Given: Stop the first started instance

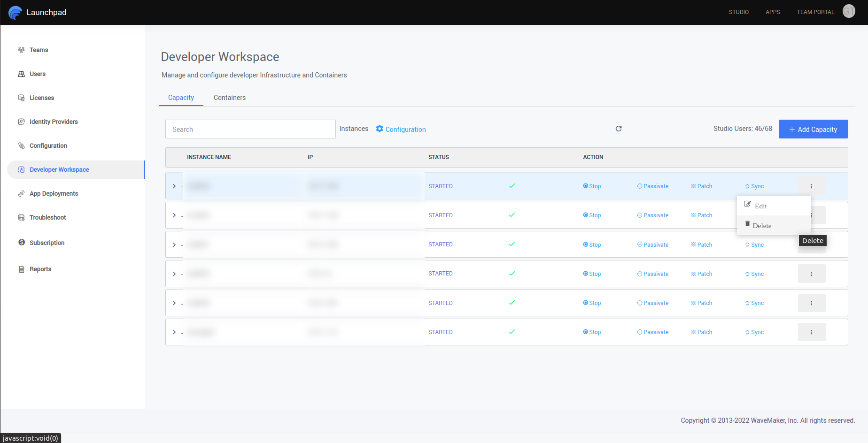Looking at the screenshot, I should pos(592,186).
